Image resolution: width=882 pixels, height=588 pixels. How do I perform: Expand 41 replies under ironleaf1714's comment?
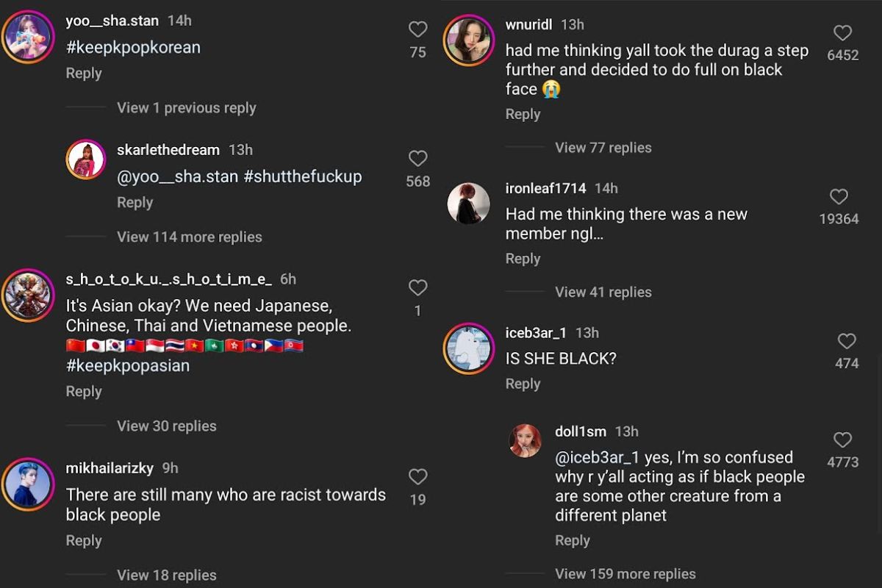[603, 292]
